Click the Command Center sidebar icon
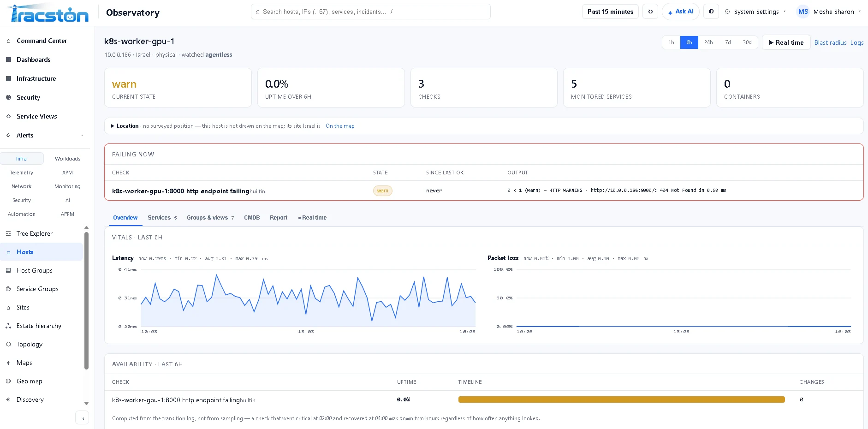868x429 pixels. coord(8,41)
